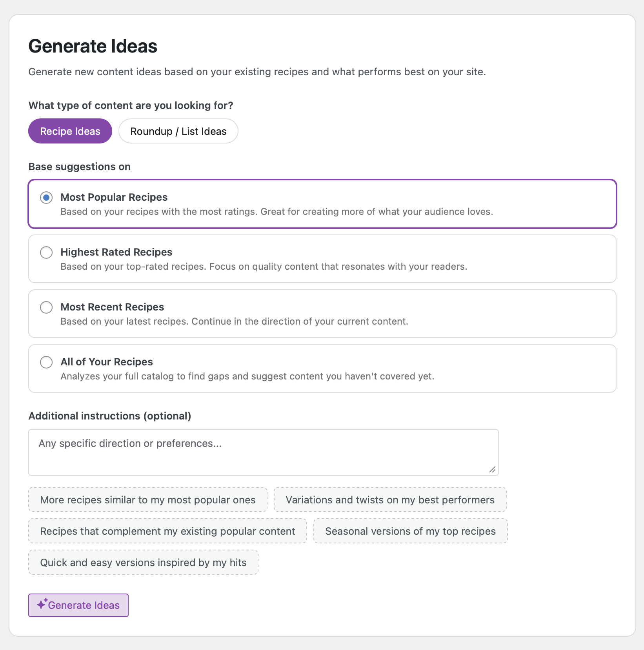Pick the All of Your Recipes radio option
This screenshot has height=650, width=644.
46,362
